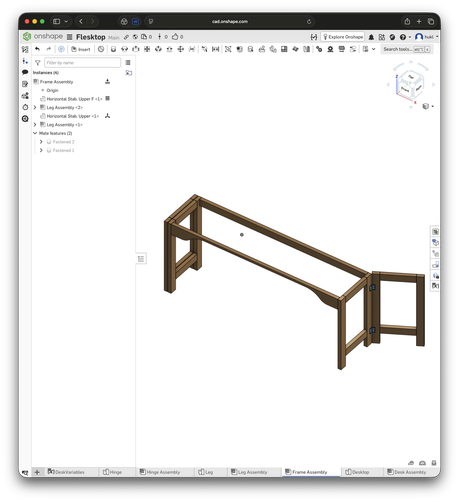Expand Leg Assembly <1>
The image size is (459, 502).
pos(35,125)
